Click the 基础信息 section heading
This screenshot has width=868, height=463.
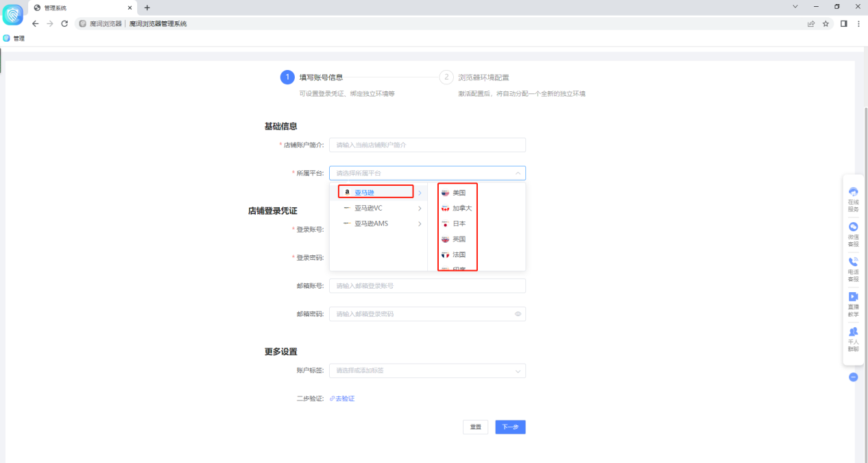[280, 126]
